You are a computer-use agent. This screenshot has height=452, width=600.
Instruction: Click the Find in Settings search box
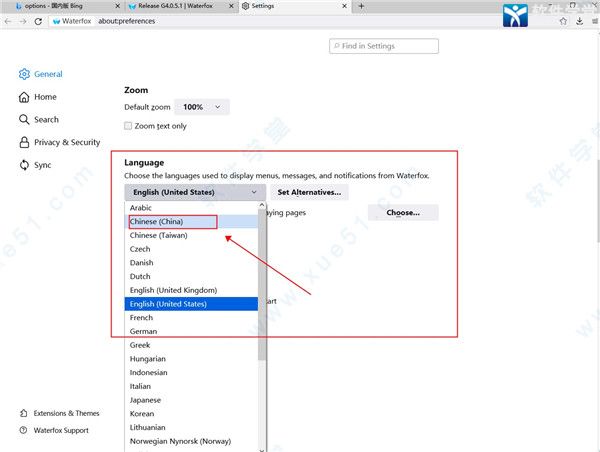click(384, 46)
